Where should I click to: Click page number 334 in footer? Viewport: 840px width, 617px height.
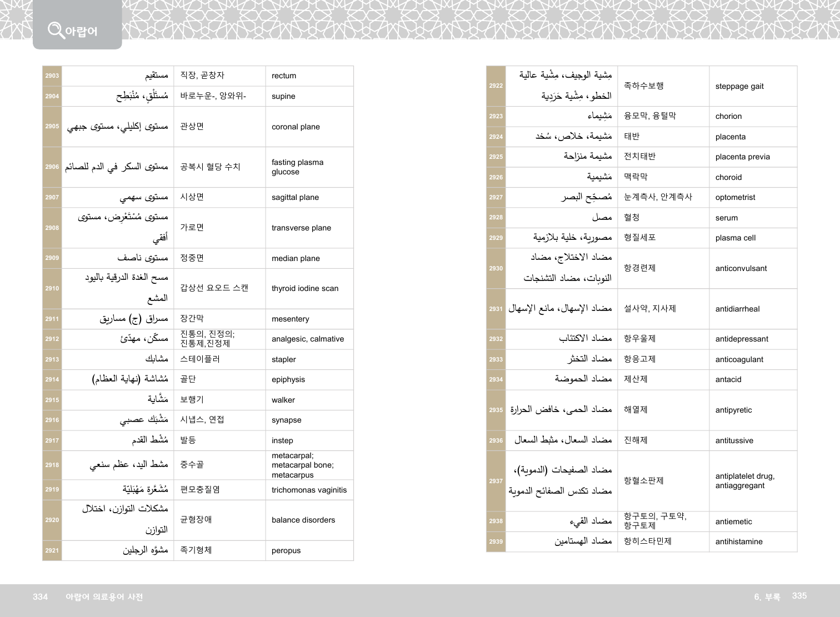[41, 596]
